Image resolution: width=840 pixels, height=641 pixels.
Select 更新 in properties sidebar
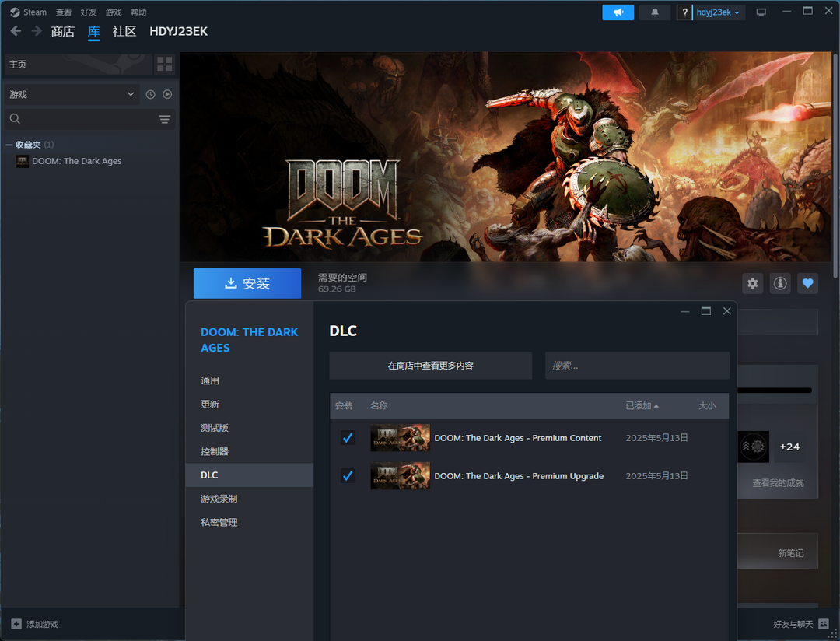249,404
